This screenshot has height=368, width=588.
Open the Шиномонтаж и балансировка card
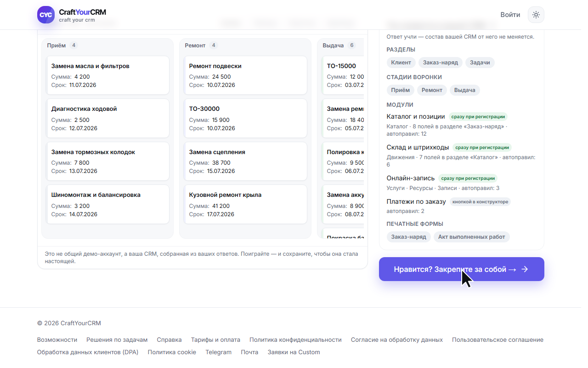108,204
